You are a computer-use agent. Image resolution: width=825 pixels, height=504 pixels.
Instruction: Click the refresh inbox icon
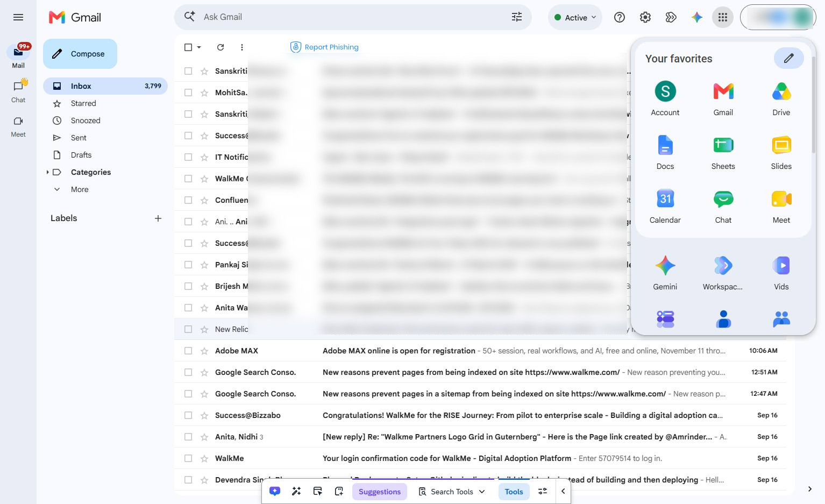pyautogui.click(x=220, y=47)
